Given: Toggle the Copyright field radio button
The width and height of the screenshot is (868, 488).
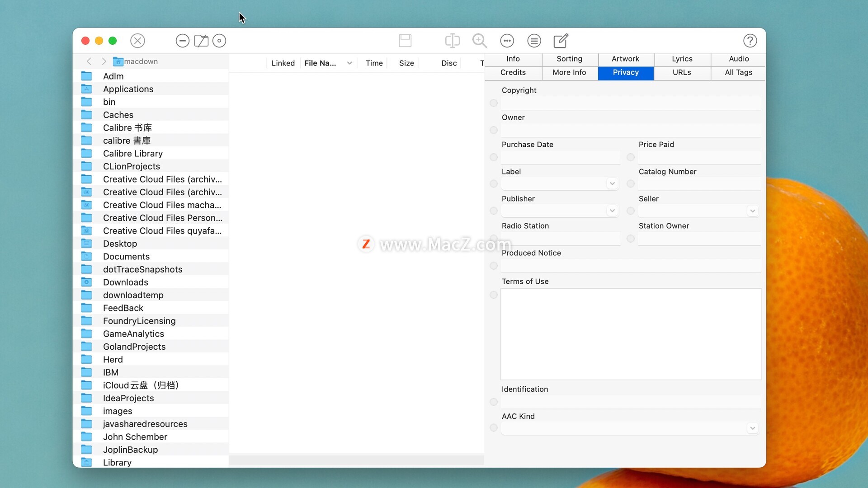Looking at the screenshot, I should click(494, 103).
